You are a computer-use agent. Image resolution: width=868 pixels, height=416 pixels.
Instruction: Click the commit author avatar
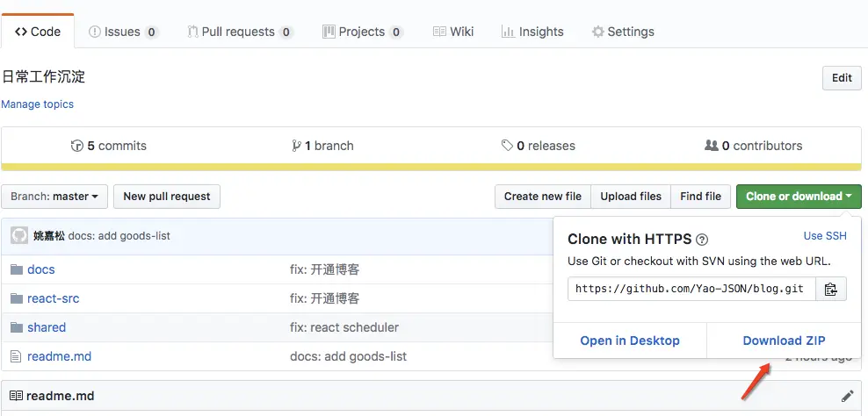[x=19, y=235]
